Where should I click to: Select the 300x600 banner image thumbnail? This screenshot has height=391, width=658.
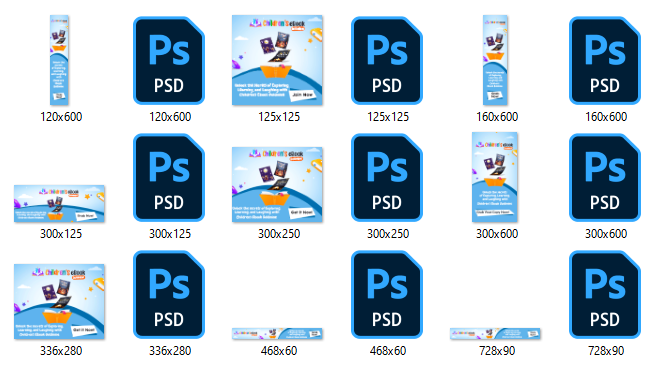(495, 177)
